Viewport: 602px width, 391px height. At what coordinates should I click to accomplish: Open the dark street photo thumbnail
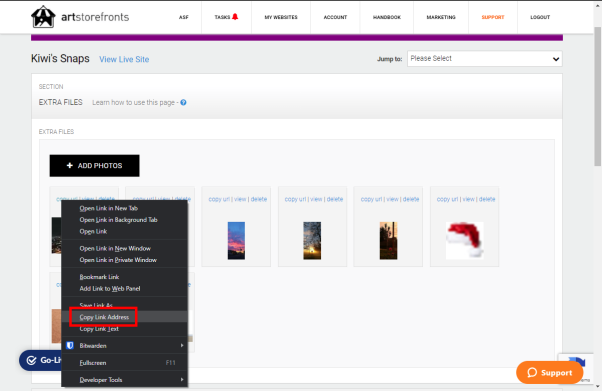coord(388,240)
